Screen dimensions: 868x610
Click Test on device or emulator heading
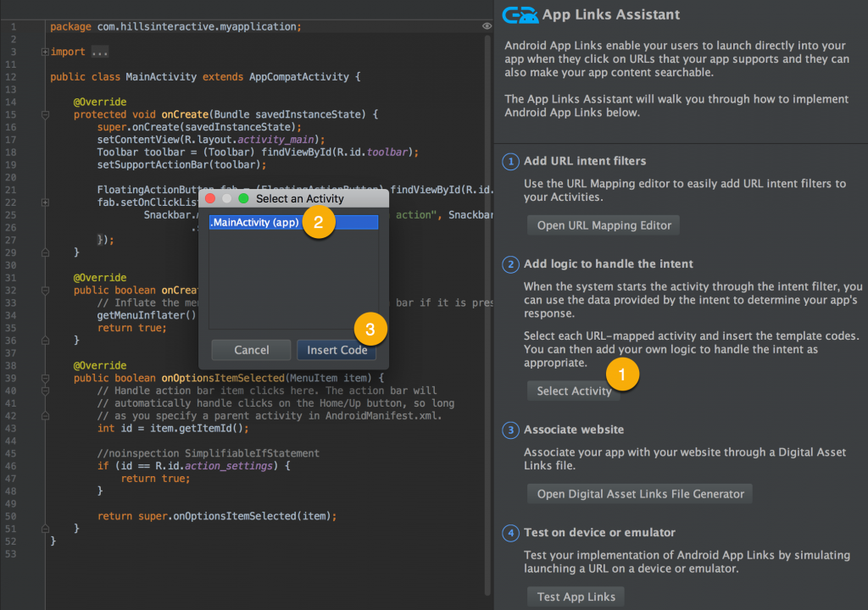599,533
